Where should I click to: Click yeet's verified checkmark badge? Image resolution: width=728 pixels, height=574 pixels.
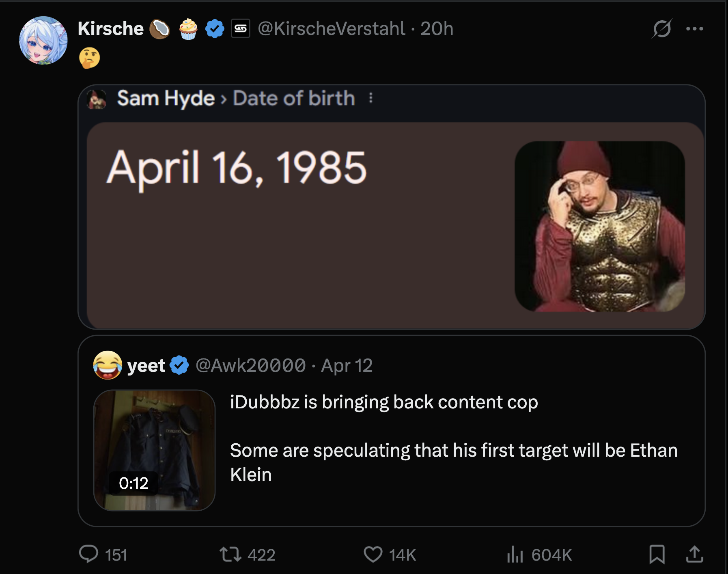(179, 365)
